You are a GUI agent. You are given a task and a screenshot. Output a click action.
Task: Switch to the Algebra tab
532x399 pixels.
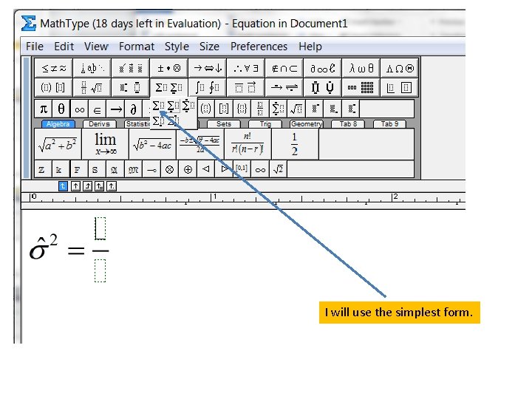[58, 124]
